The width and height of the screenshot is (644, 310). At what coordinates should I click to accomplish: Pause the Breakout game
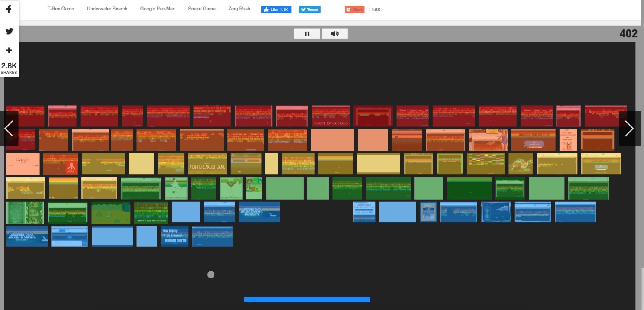307,34
